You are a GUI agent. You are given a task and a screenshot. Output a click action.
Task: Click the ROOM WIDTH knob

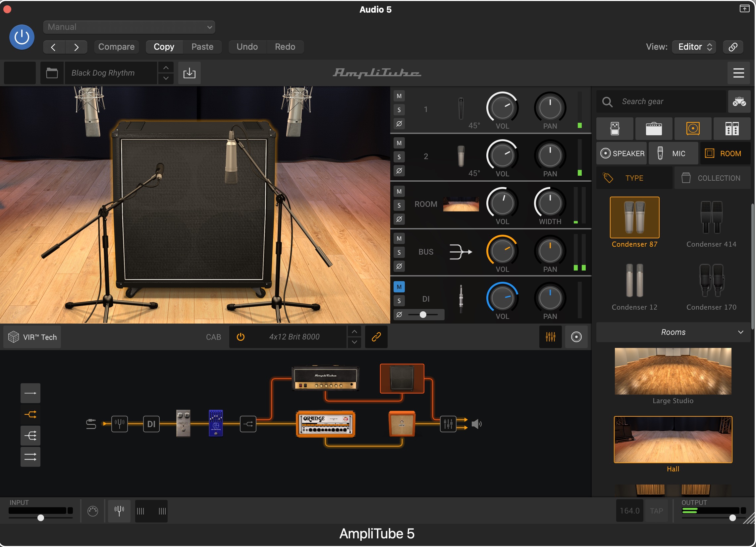tap(550, 203)
